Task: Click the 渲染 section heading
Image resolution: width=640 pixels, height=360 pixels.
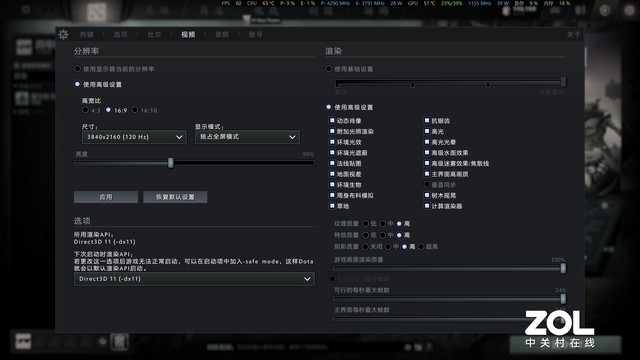Action: coord(333,51)
